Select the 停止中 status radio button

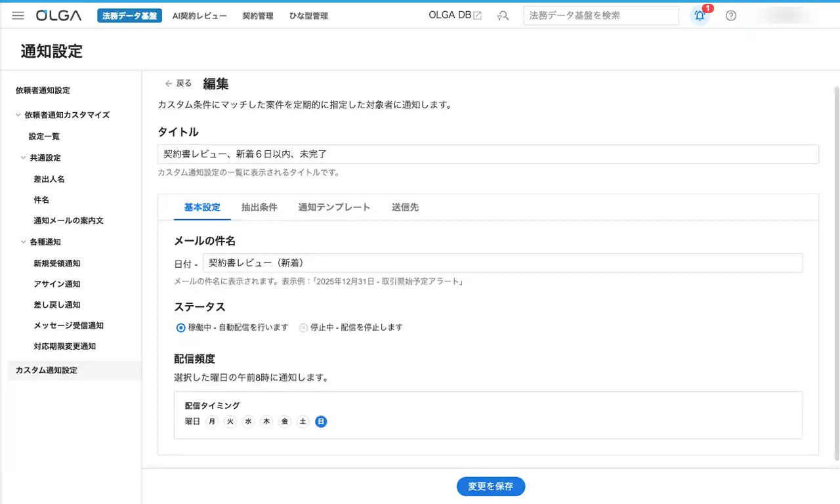(303, 327)
